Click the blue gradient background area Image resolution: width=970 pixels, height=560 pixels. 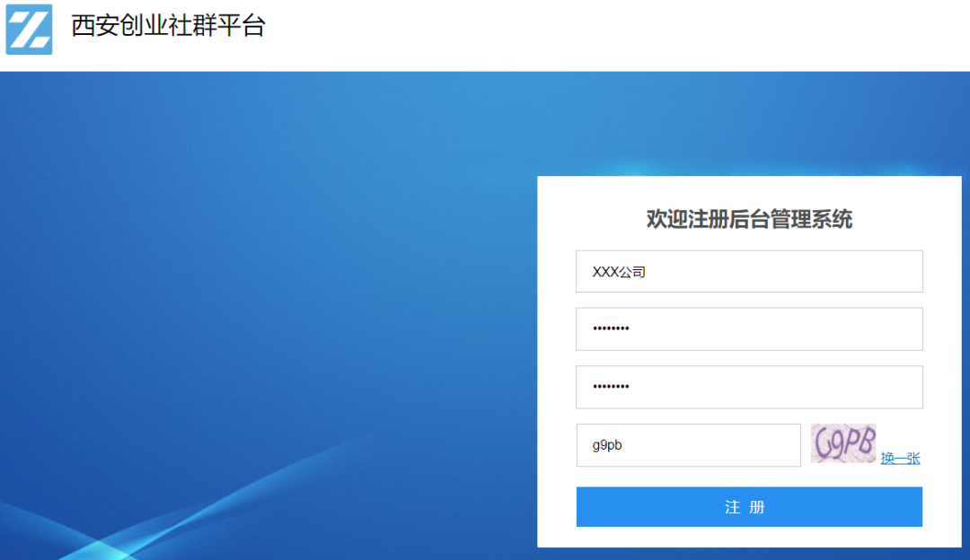click(269, 314)
